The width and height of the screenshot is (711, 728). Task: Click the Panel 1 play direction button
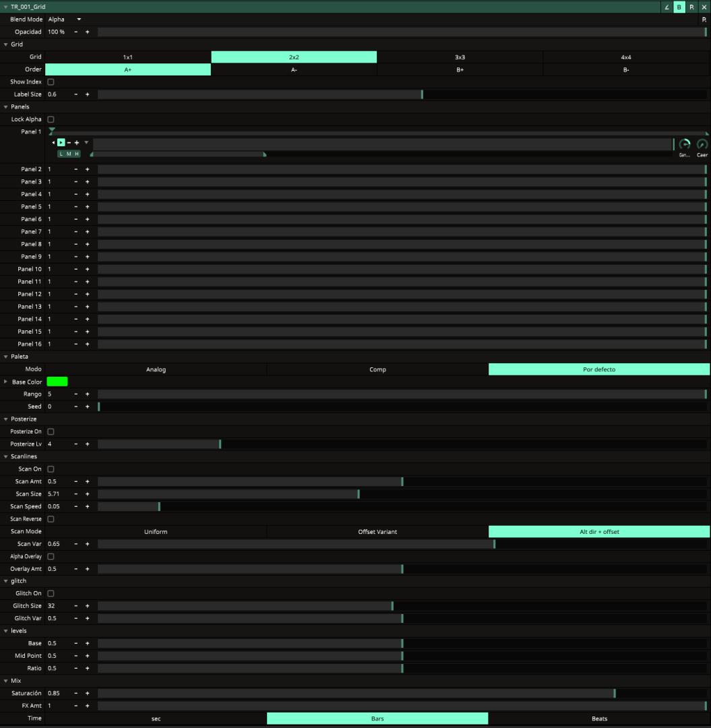[61, 143]
